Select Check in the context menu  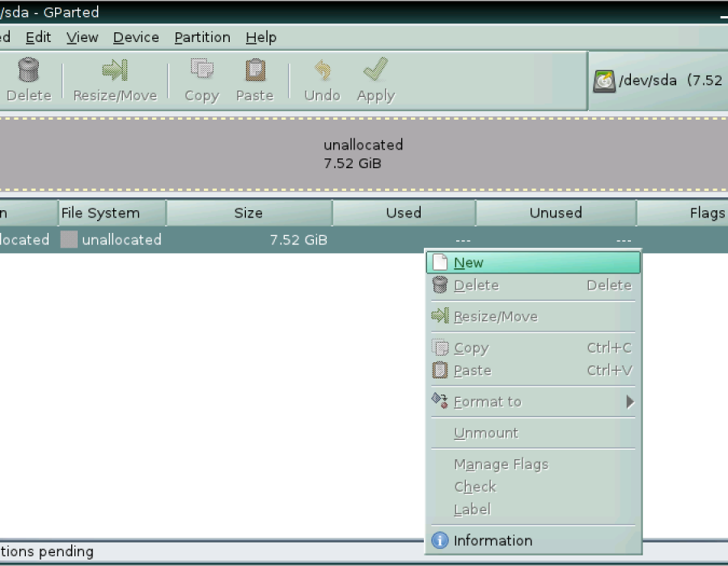(x=533, y=487)
